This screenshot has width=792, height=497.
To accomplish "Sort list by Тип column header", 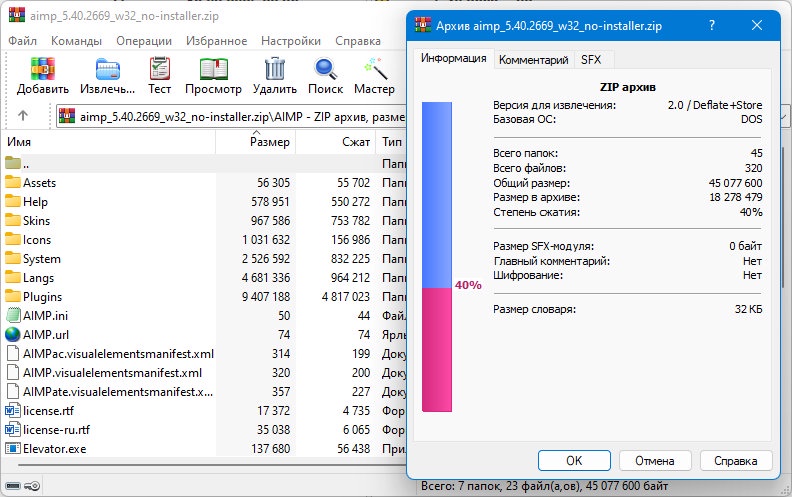I will [x=391, y=142].
